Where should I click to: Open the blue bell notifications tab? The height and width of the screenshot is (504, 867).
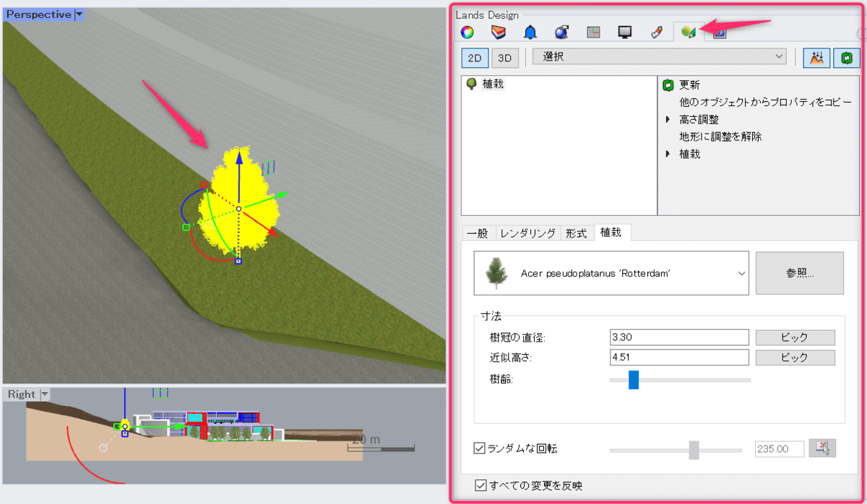[x=530, y=32]
